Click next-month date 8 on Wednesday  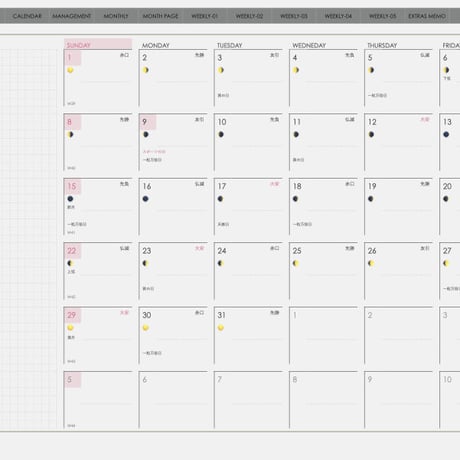coord(295,379)
